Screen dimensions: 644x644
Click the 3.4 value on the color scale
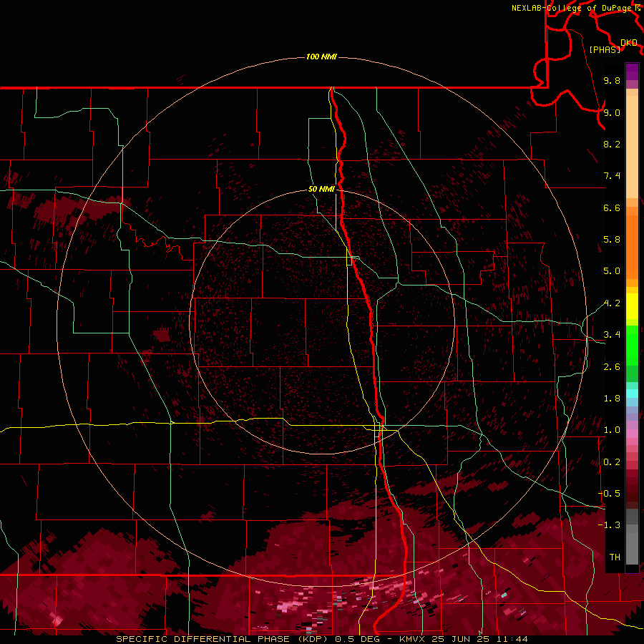(612, 335)
